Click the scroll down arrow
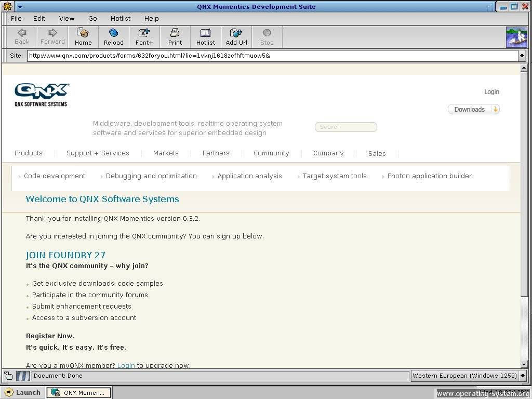The width and height of the screenshot is (532, 399). [524, 365]
